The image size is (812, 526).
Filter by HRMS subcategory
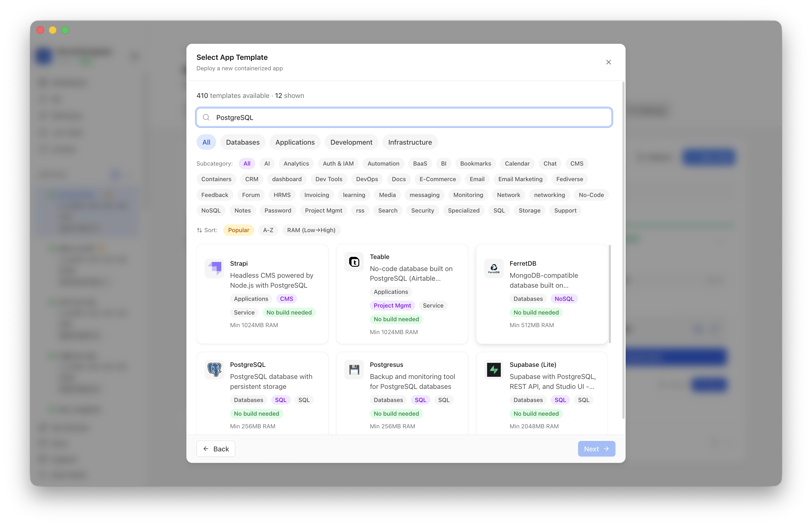(282, 195)
